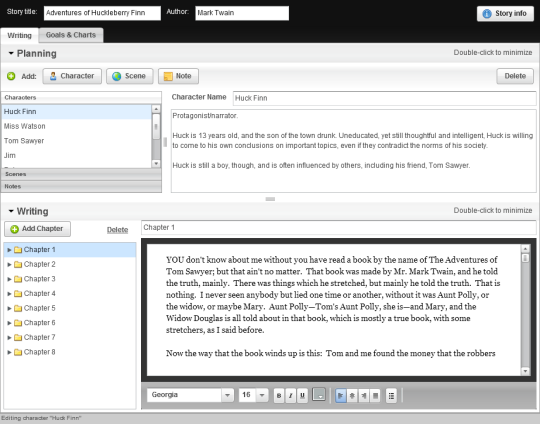Select Jim in Characters list
Viewport: 540px width, 424px height.
76,155
